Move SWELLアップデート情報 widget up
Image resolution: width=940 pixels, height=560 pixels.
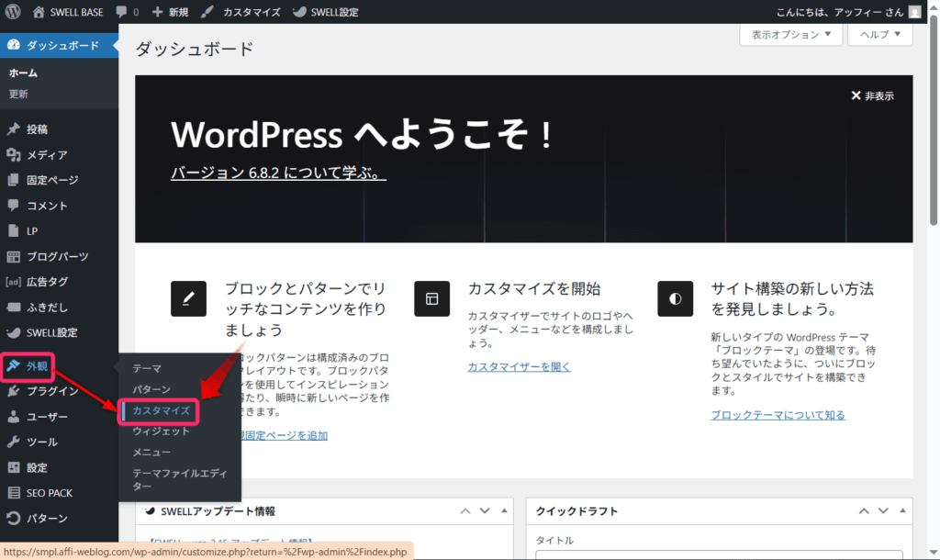(x=465, y=511)
